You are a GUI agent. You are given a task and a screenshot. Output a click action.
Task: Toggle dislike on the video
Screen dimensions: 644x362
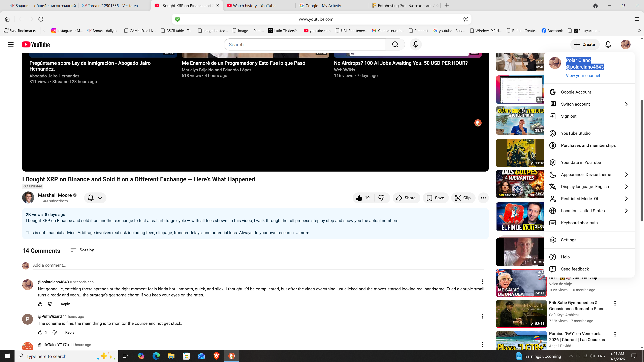pyautogui.click(x=382, y=198)
